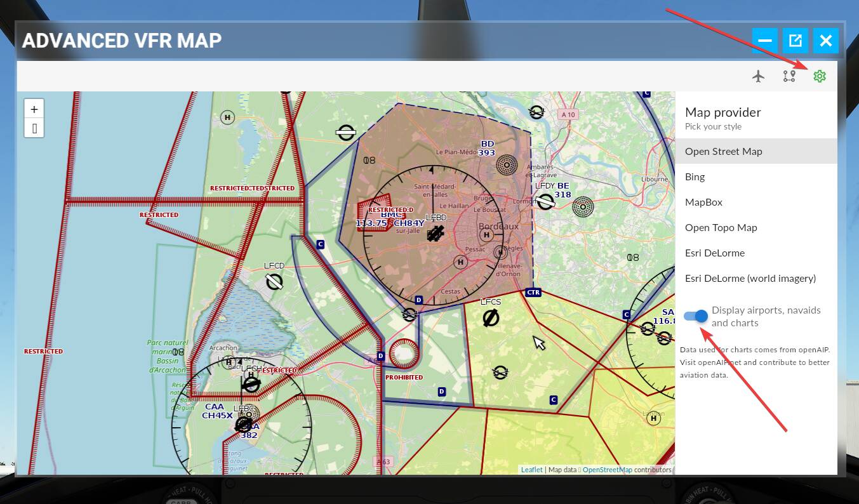Click the LFCD airfield symbol on the map
The height and width of the screenshot is (504, 859).
coord(273,281)
